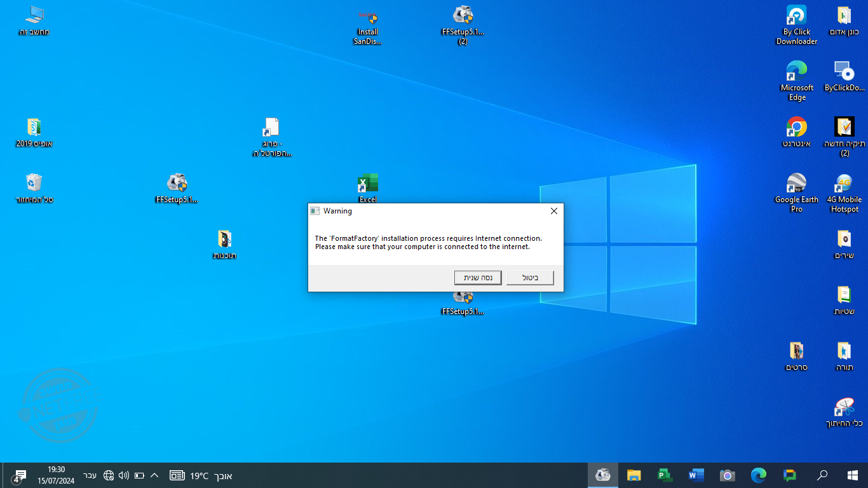This screenshot has width=868, height=488.
Task: Select the Excel desktop shortcut
Action: [x=368, y=188]
